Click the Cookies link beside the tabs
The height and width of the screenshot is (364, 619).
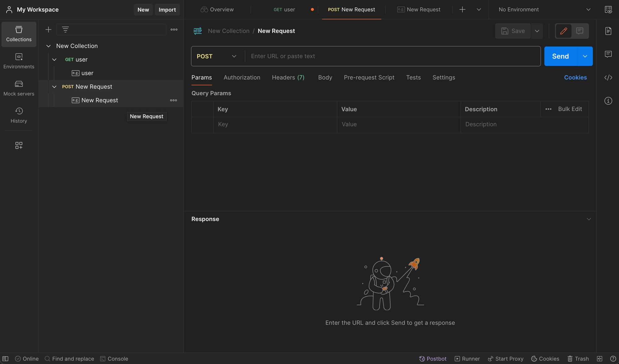[x=575, y=78]
